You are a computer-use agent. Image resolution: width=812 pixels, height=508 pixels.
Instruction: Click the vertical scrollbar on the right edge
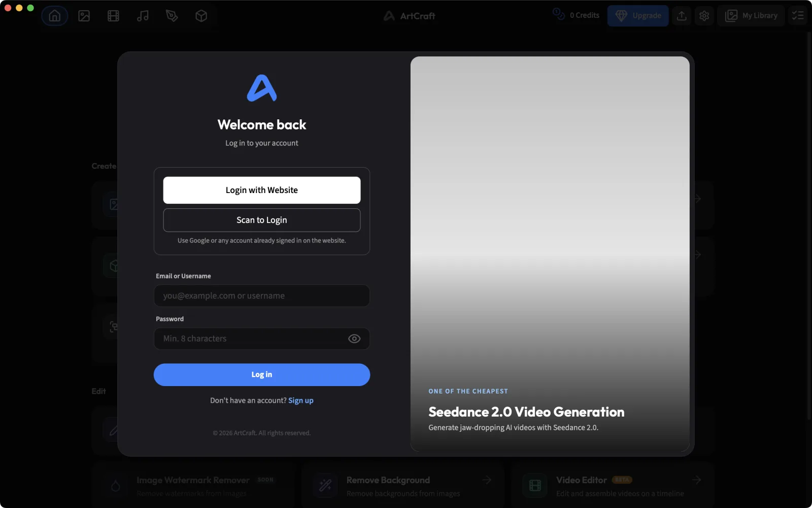(809, 226)
